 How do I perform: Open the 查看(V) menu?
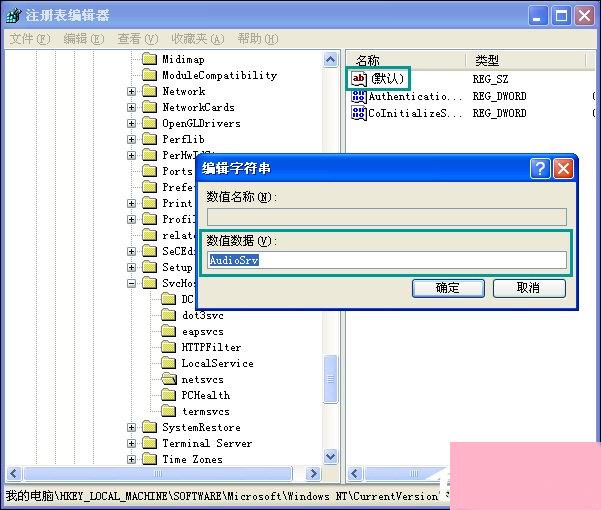pyautogui.click(x=138, y=39)
